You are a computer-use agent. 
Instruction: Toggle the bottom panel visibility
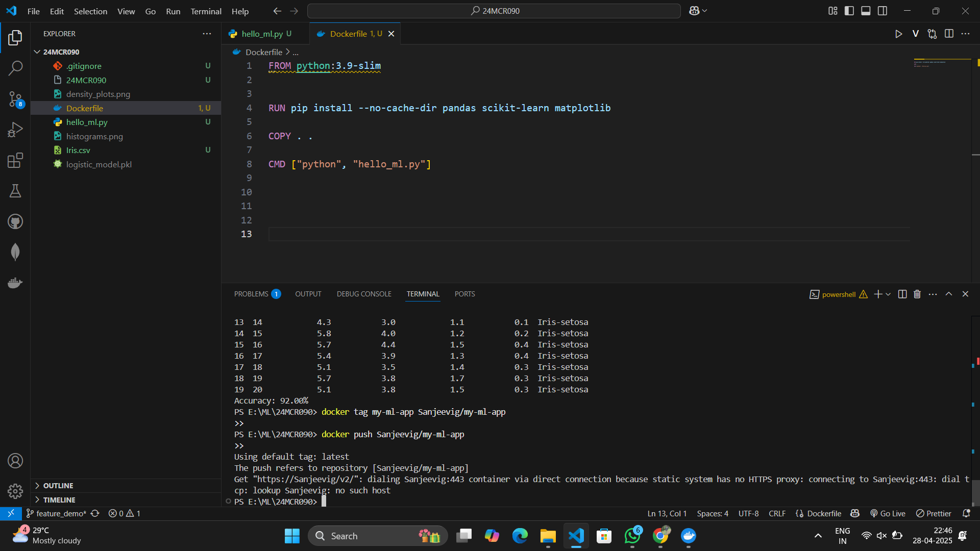coord(866,11)
